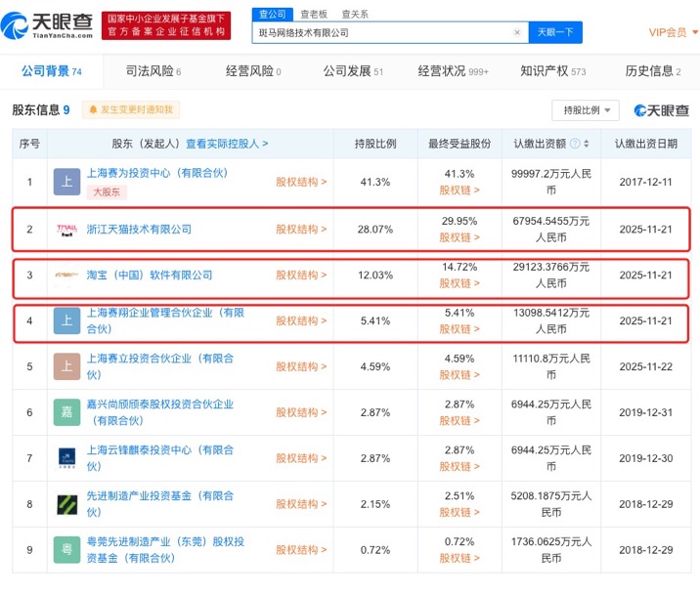Click the green 嘉 avatar in row 6

coord(66,412)
